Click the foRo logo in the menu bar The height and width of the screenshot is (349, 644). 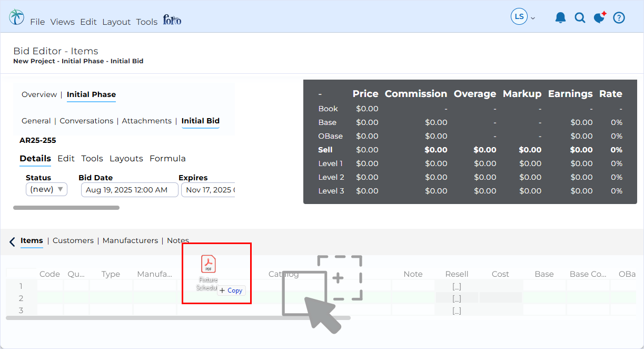pyautogui.click(x=172, y=20)
